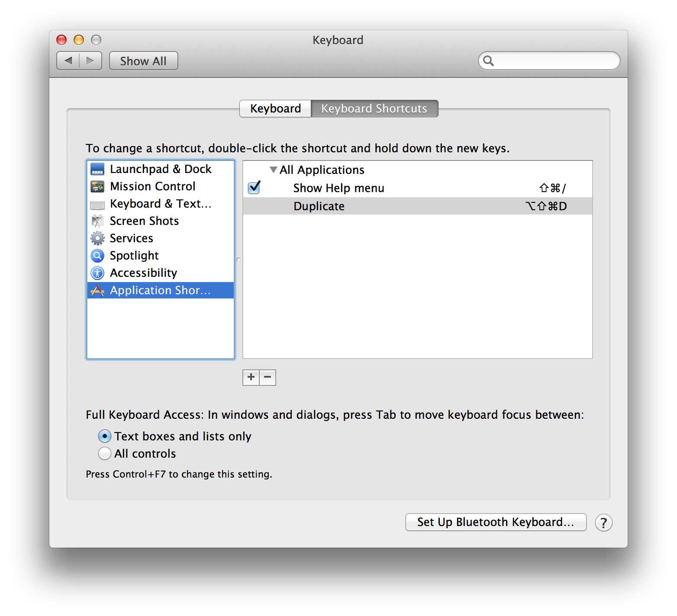The height and width of the screenshot is (616, 677).
Task: Click the Keyboard & Text icon
Action: point(97,205)
